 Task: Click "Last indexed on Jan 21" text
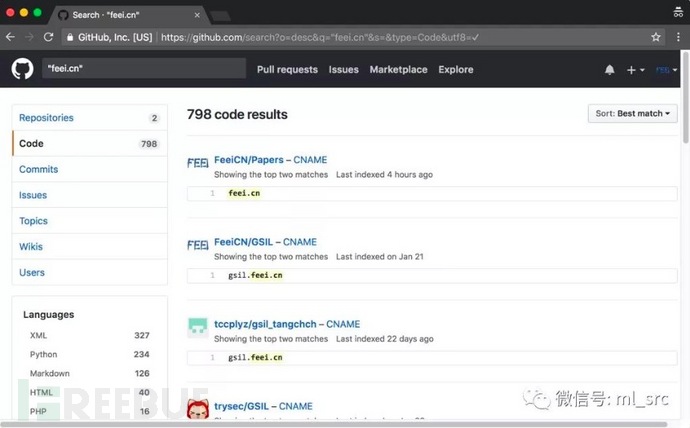click(380, 256)
